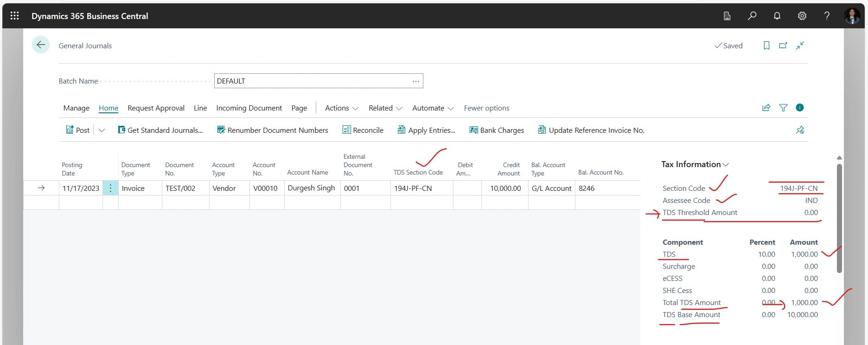Click the bookmark icon
This screenshot has height=345, width=868.
pos(766,46)
